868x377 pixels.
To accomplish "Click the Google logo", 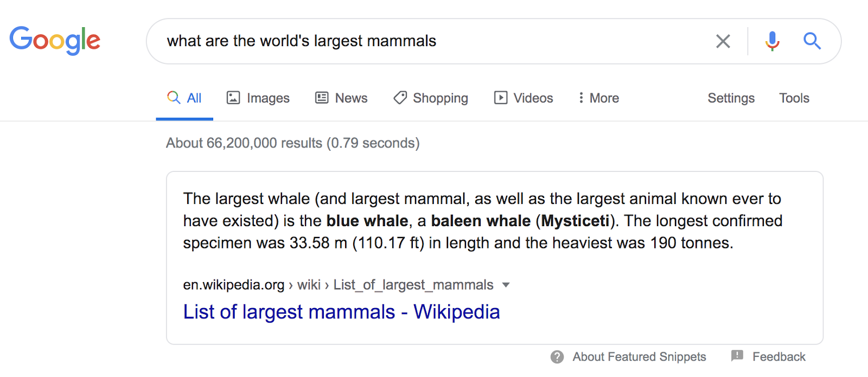I will pos(55,40).
